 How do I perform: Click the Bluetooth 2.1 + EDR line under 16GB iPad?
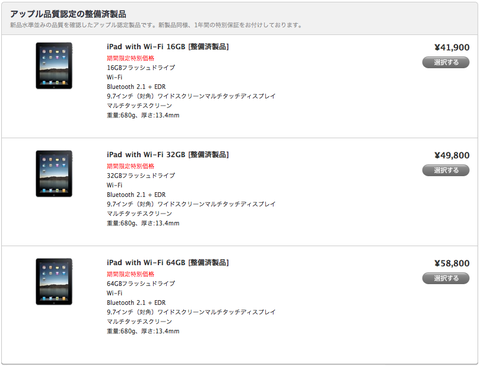click(x=136, y=87)
